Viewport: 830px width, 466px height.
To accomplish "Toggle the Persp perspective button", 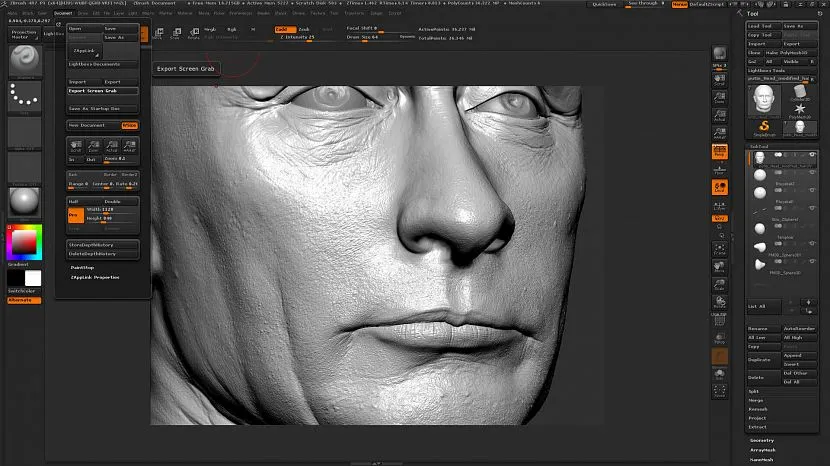I will 719,152.
